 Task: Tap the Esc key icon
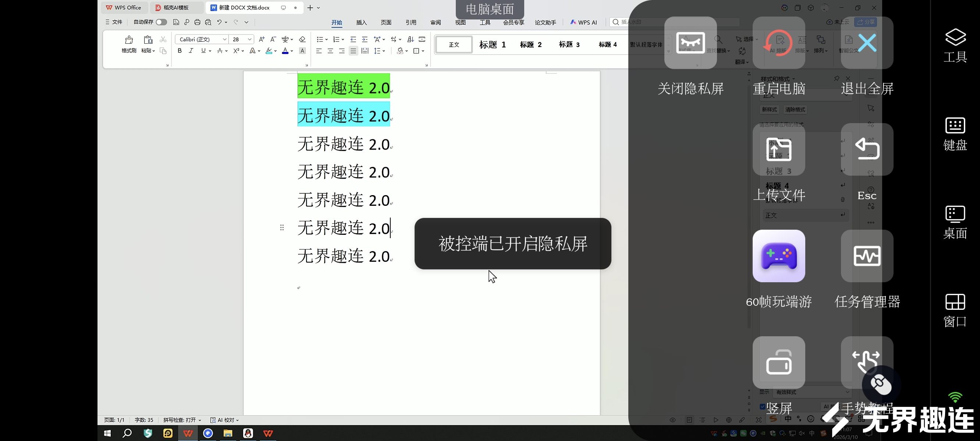867,149
